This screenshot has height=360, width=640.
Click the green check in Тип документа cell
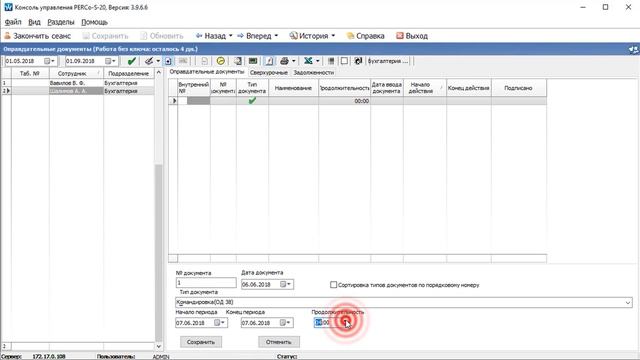tap(252, 100)
